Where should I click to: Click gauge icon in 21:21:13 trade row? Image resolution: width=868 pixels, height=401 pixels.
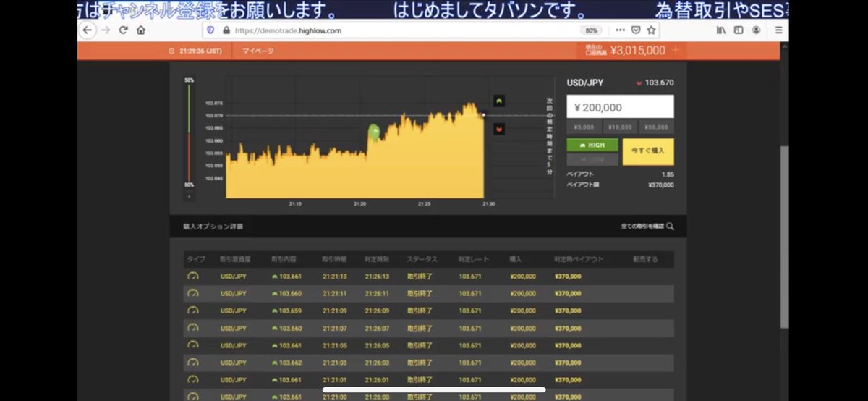click(192, 276)
